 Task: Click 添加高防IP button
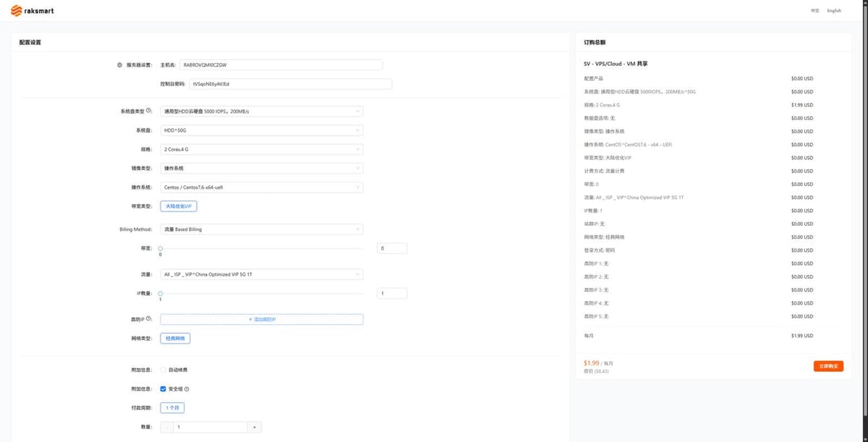pos(262,319)
